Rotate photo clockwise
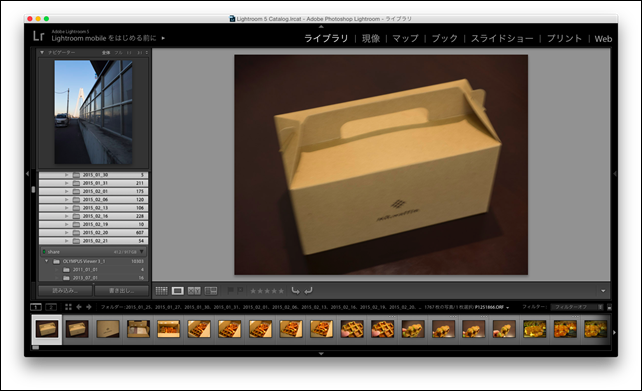The image size is (642, 391). coord(308,291)
